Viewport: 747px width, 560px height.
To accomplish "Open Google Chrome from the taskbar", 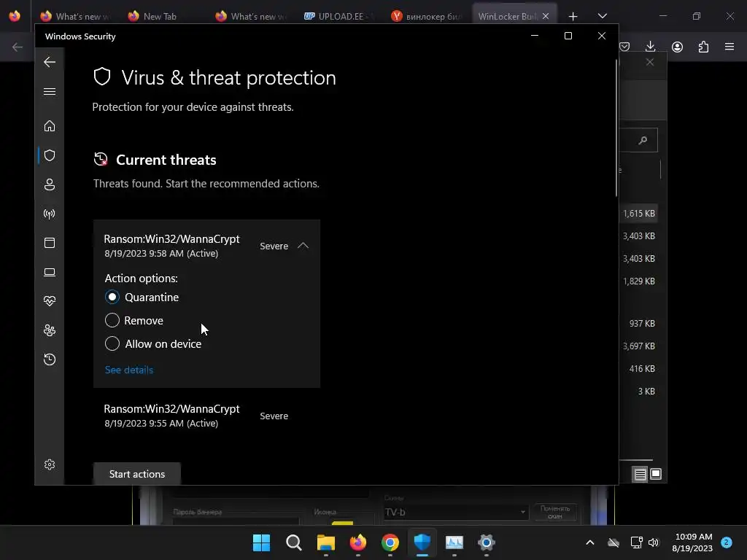I will (x=390, y=542).
